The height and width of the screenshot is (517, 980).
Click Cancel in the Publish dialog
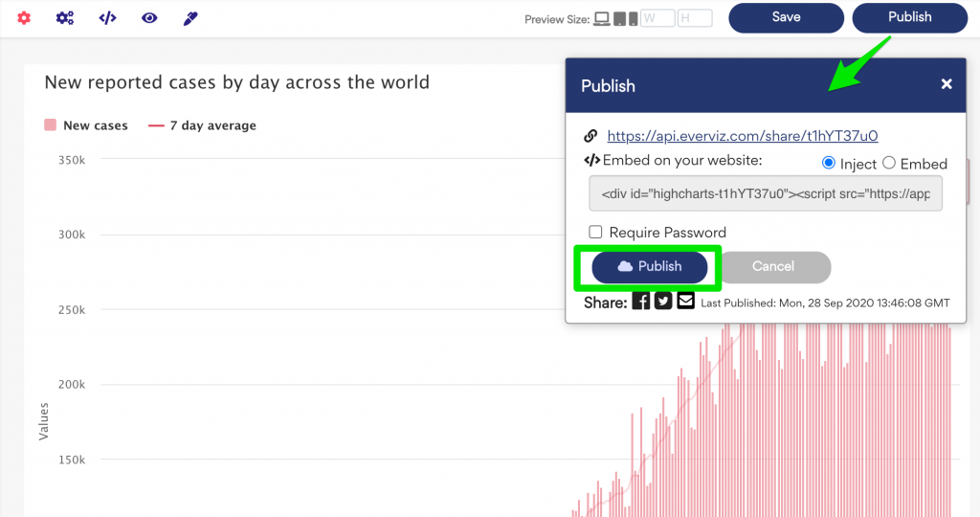tap(773, 267)
